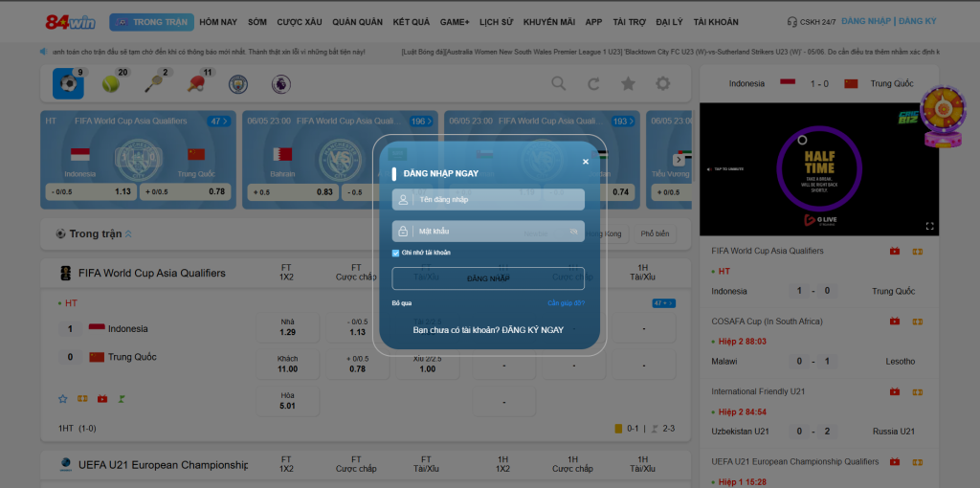Image resolution: width=980 pixels, height=488 pixels.
Task: Click the red live TV icon under Indonesia match
Action: coord(101,399)
